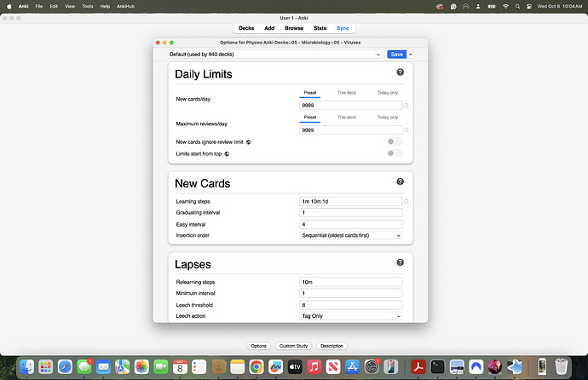The image size is (588, 380).
Task: Open App Store in the dock
Action: [352, 367]
